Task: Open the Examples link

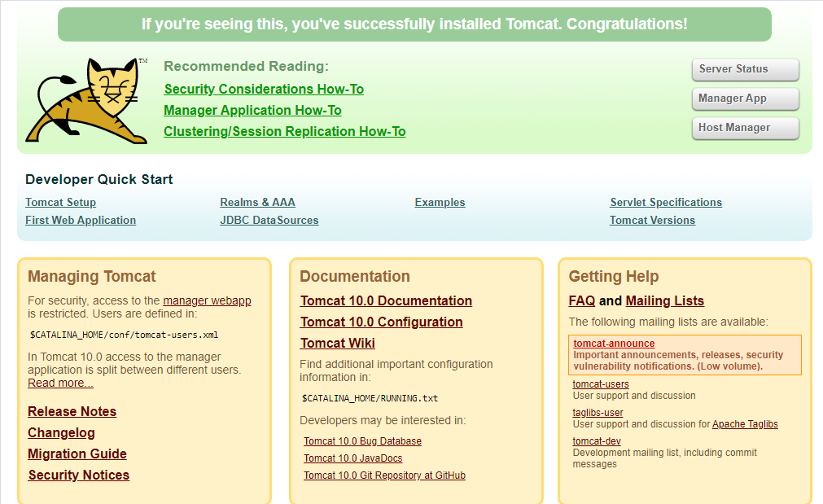Action: 440,202
